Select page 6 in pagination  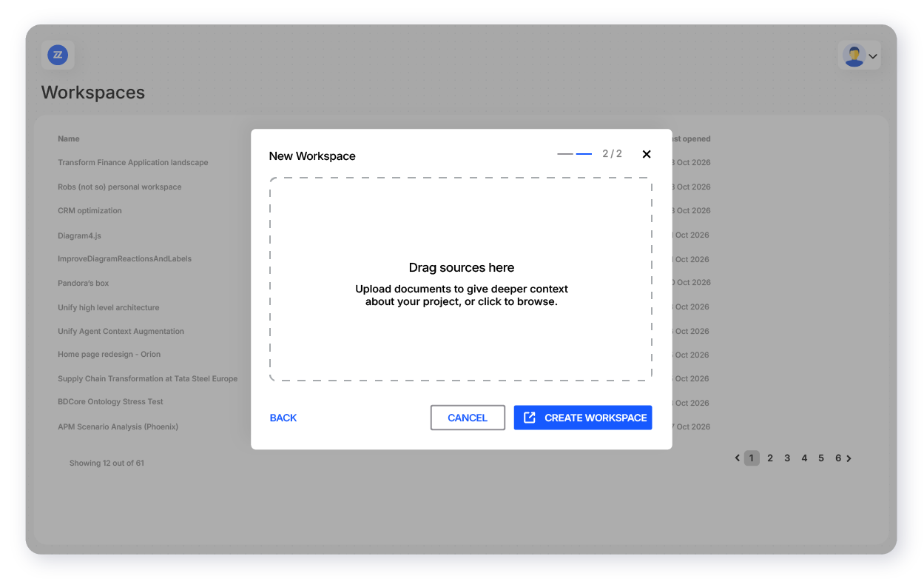coord(838,458)
